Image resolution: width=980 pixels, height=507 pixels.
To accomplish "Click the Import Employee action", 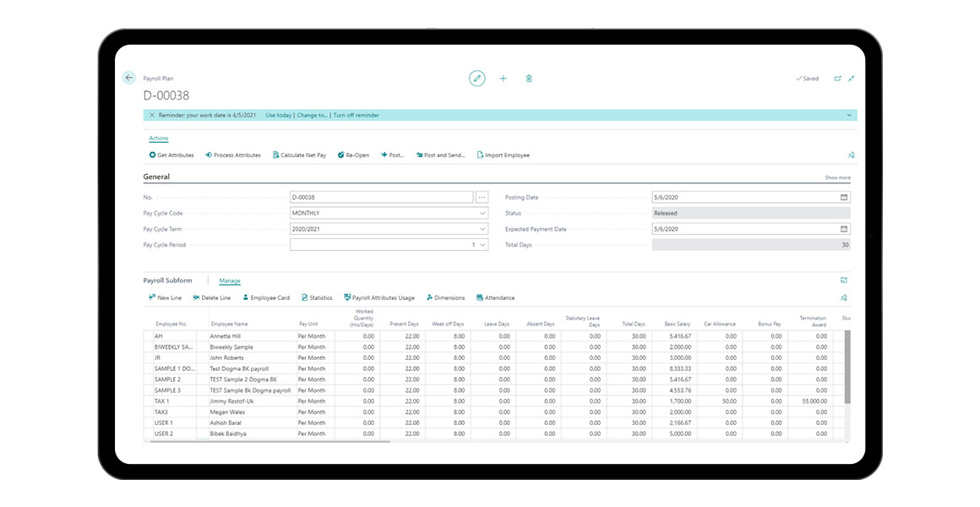I will click(504, 155).
